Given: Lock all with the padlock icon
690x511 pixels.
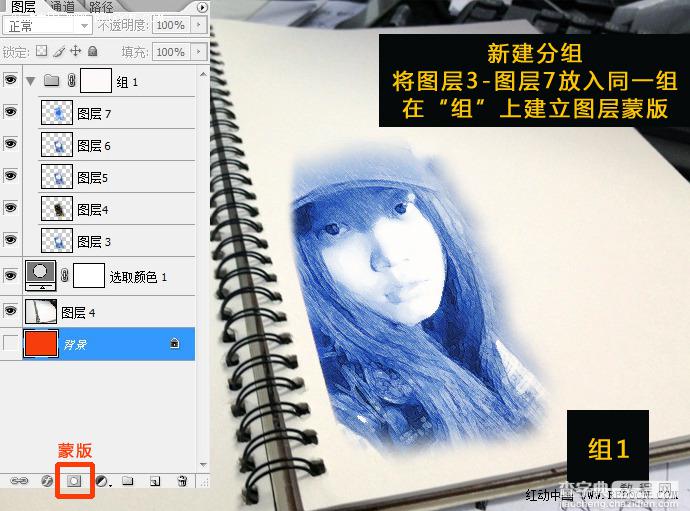Looking at the screenshot, I should coord(92,51).
